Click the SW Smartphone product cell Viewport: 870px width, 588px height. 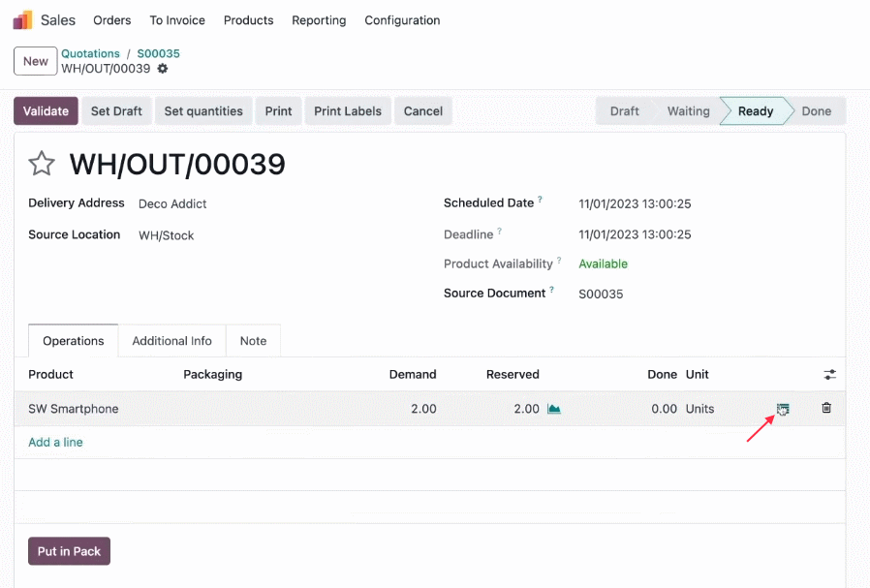pyautogui.click(x=74, y=409)
